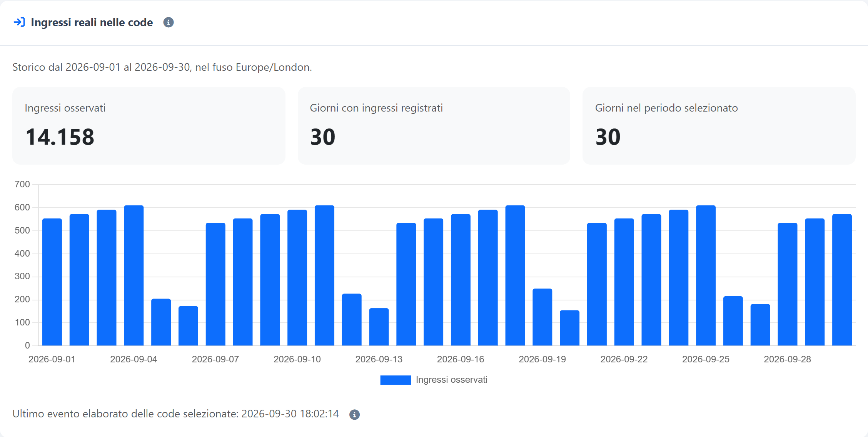Toggle the 'Ingressi osservati' legend color box
868x437 pixels.
click(x=396, y=380)
